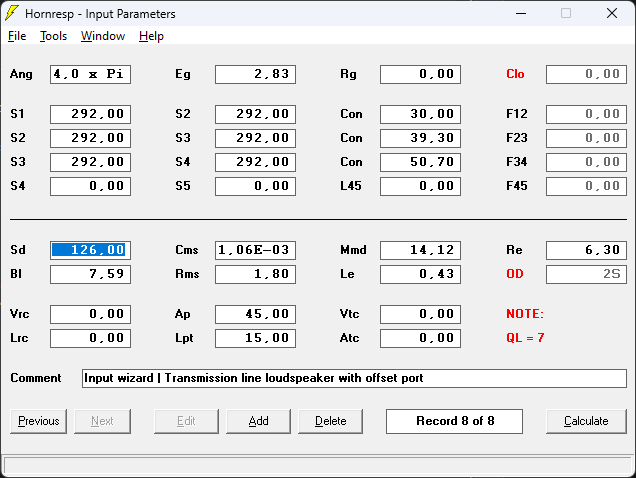Close the Hornresp window
636x478 pixels.
(612, 13)
